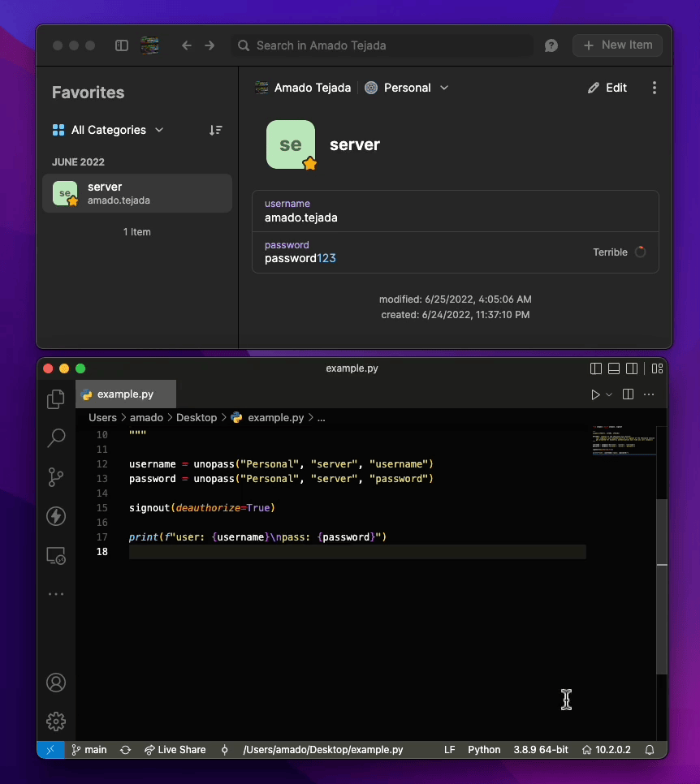Open the help question-mark icon in 1Password
Viewport: 700px width, 784px height.
pos(551,46)
